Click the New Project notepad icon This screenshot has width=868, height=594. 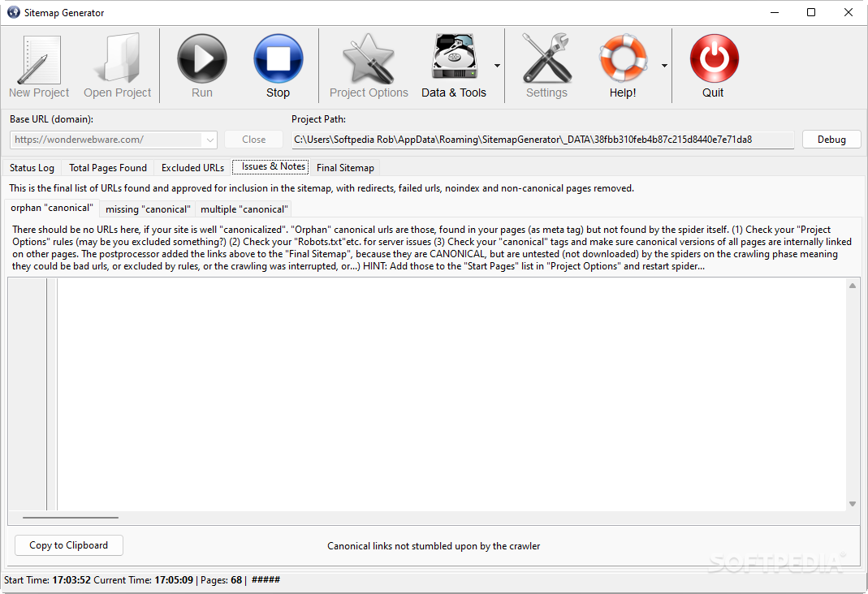click(x=39, y=60)
